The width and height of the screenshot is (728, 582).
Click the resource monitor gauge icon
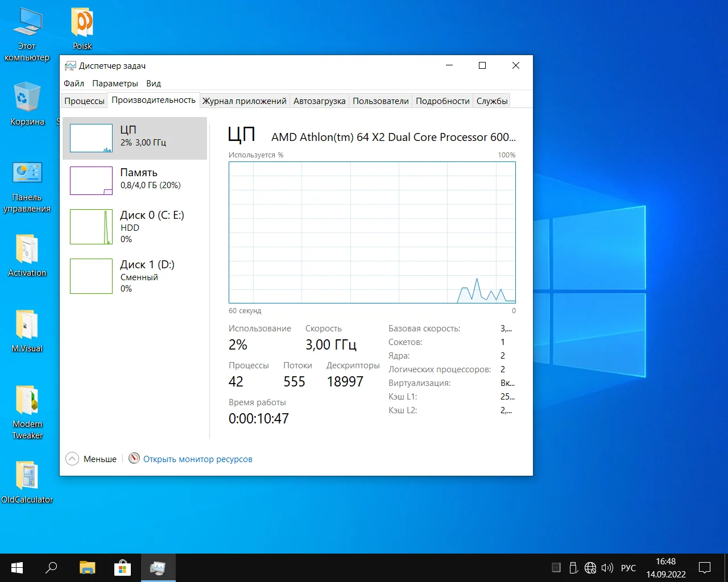134,458
